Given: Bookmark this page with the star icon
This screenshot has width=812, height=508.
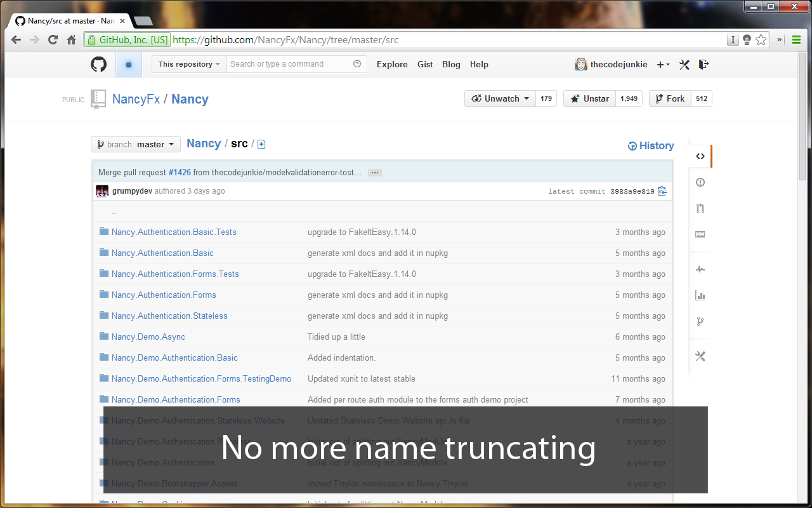Looking at the screenshot, I should click(x=761, y=40).
